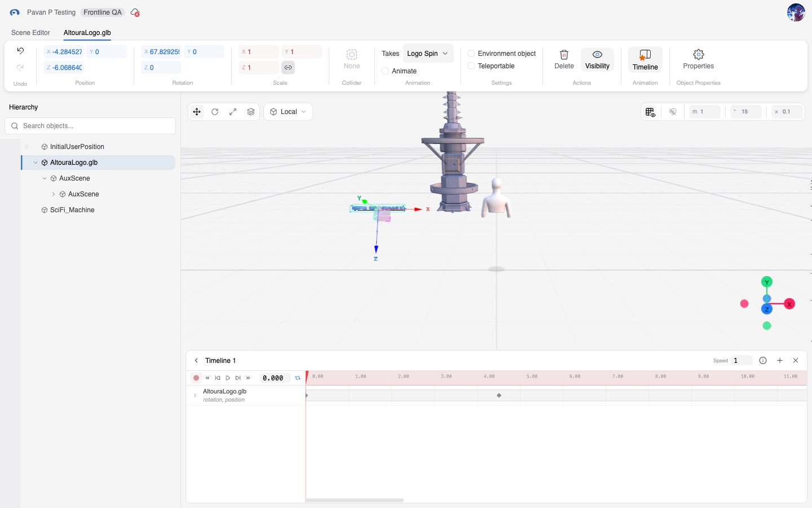Play the timeline animation
Image resolution: width=812 pixels, height=508 pixels.
click(x=228, y=378)
